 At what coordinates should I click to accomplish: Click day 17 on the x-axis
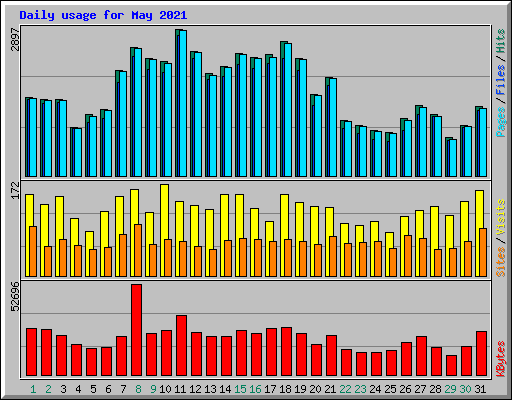click(x=270, y=389)
